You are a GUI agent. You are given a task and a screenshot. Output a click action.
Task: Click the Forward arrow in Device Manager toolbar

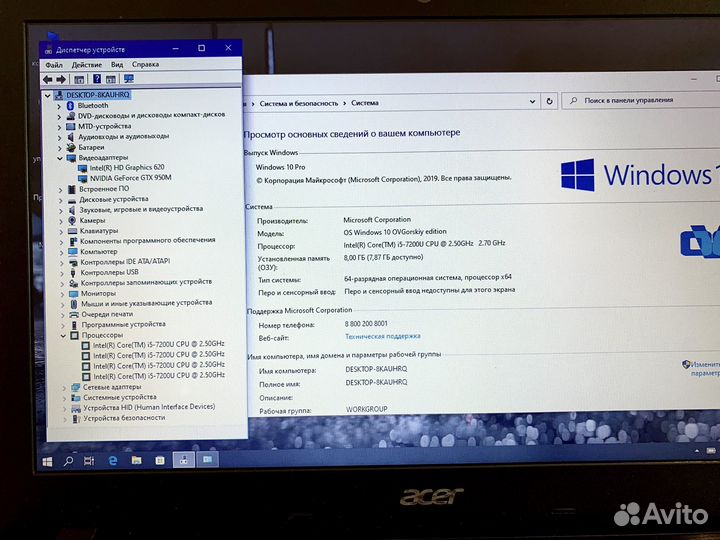coord(61,79)
